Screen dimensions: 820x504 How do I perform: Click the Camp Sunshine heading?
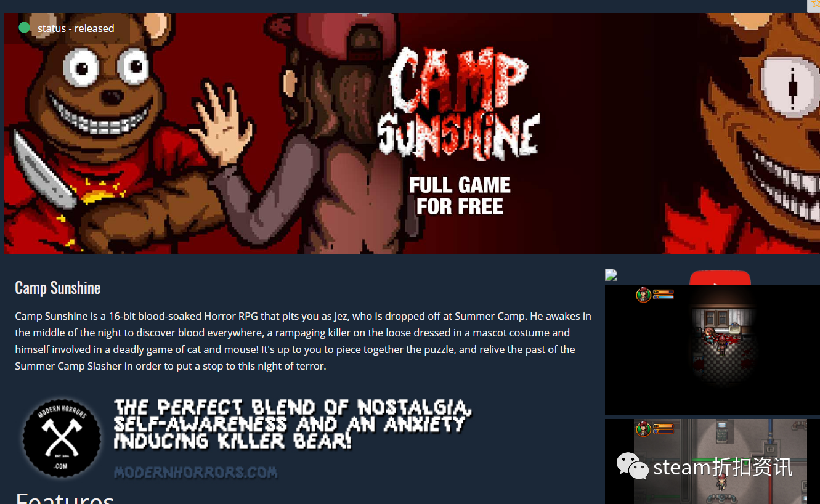(x=57, y=288)
